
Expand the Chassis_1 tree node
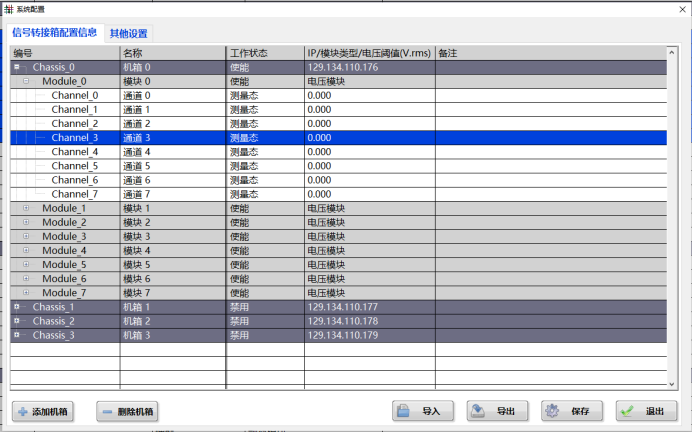click(16, 307)
